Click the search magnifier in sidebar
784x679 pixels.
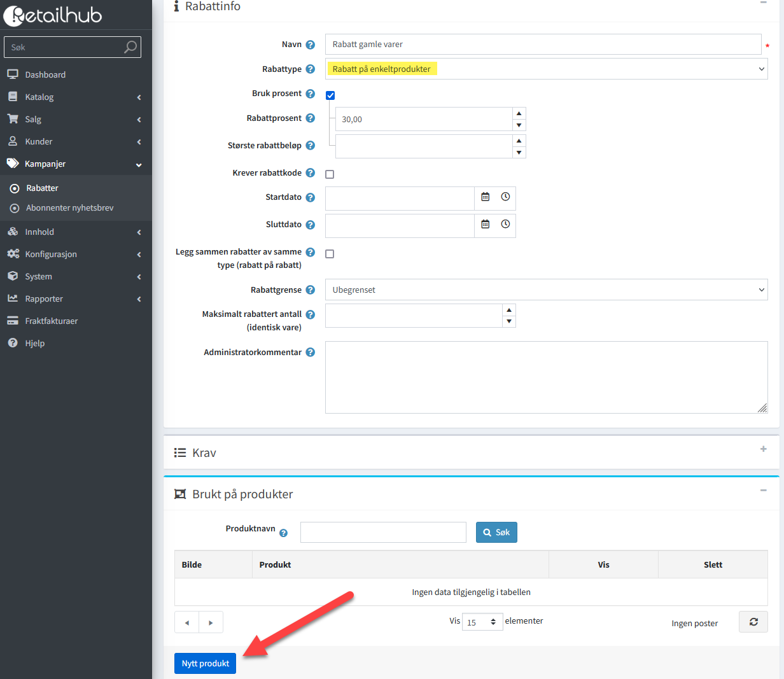[130, 47]
